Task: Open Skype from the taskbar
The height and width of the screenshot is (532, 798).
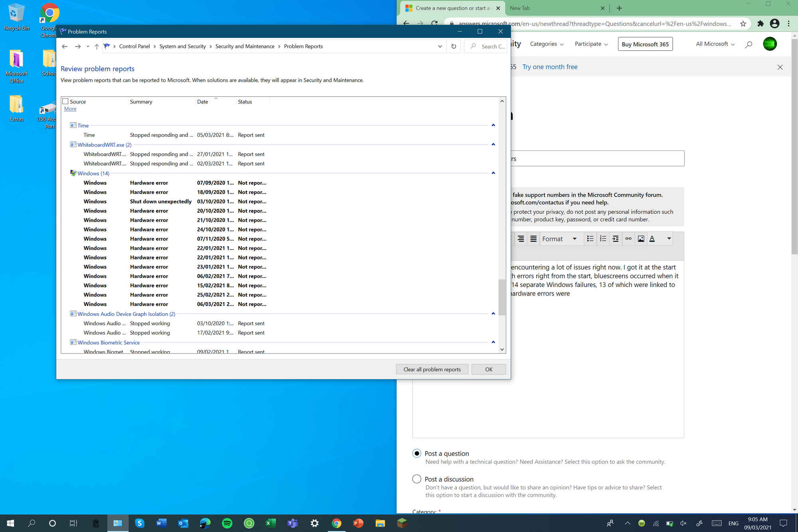Action: pyautogui.click(x=140, y=523)
